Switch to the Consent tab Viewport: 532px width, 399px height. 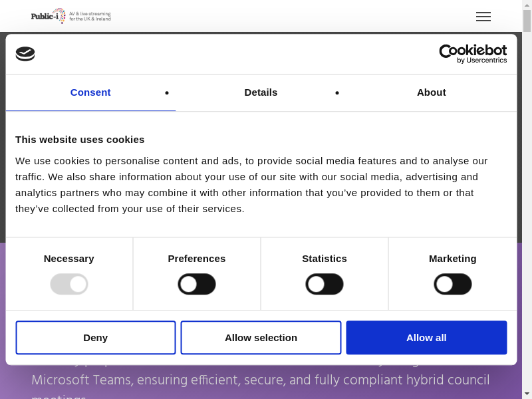pyautogui.click(x=90, y=92)
